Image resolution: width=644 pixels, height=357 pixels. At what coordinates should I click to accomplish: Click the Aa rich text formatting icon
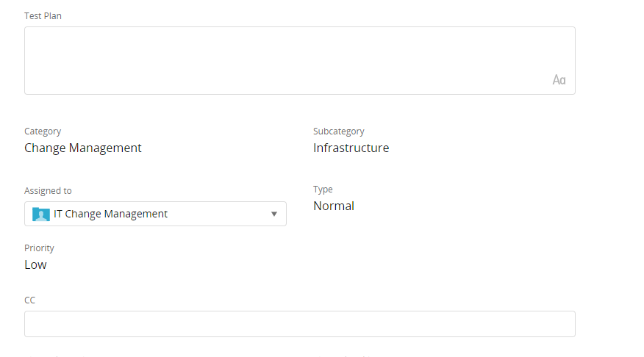click(x=559, y=80)
